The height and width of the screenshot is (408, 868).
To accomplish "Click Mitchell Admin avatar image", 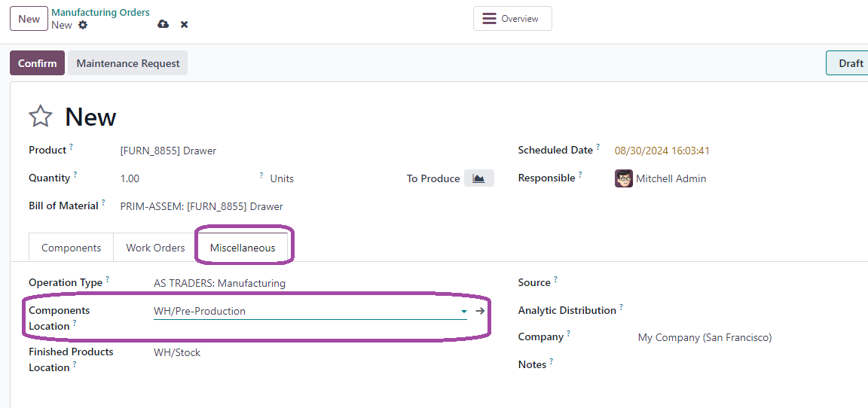I will click(x=624, y=178).
